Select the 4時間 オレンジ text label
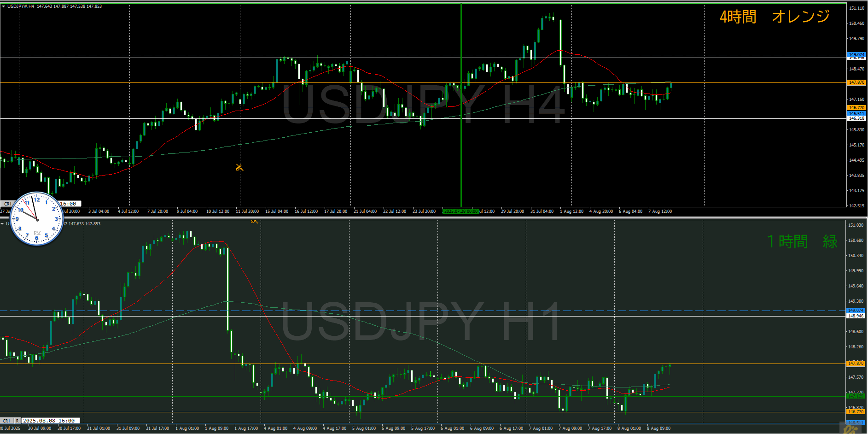 pos(775,17)
